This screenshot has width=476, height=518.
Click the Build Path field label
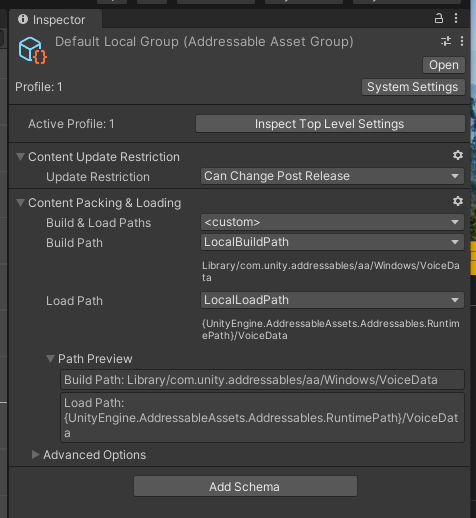[74, 243]
